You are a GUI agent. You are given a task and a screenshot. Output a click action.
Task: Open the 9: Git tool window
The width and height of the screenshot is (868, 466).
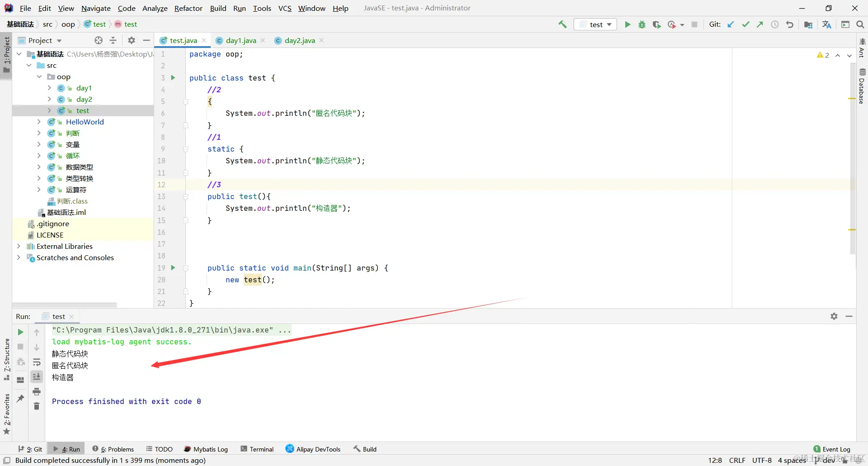point(30,449)
